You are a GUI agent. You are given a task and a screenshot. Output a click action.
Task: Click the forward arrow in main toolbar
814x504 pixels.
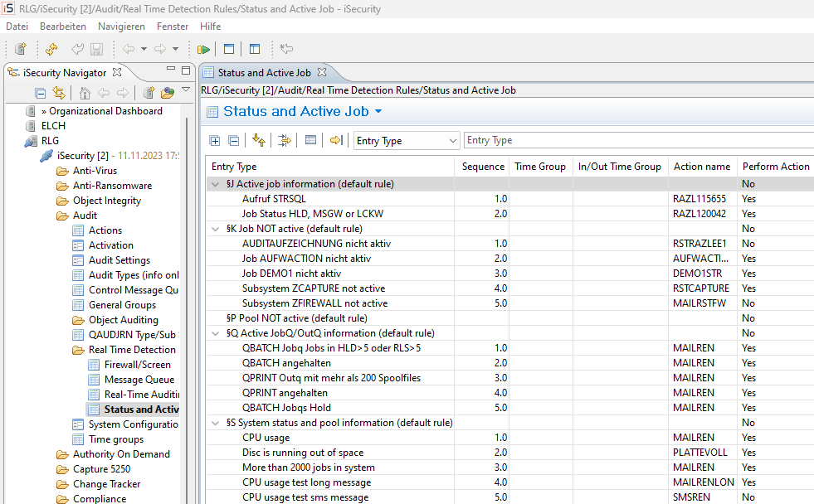tap(160, 49)
